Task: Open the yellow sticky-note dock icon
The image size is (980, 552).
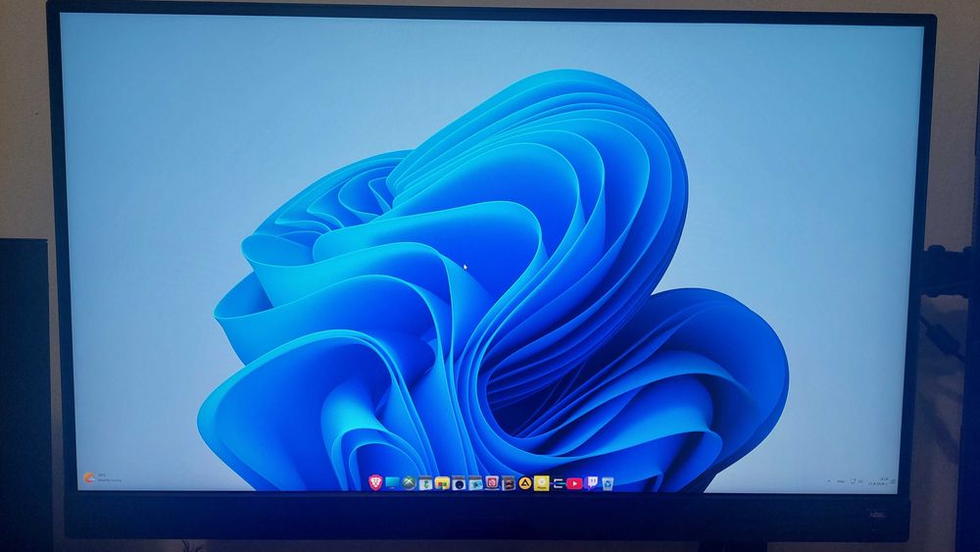Action: point(443,484)
